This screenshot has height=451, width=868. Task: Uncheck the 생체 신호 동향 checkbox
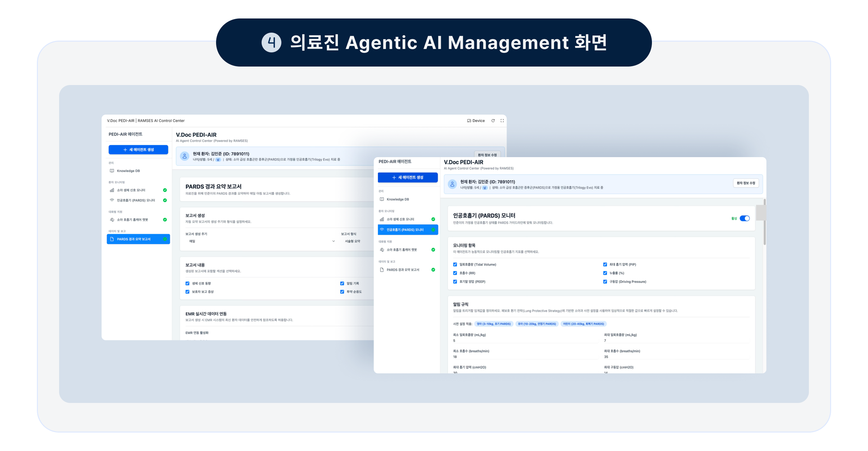tap(187, 284)
